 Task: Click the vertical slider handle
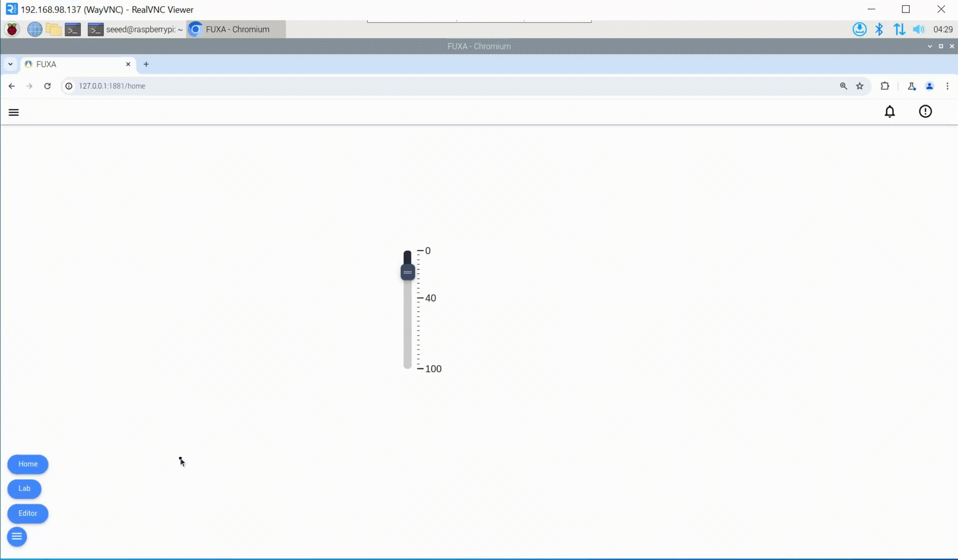[x=408, y=272]
